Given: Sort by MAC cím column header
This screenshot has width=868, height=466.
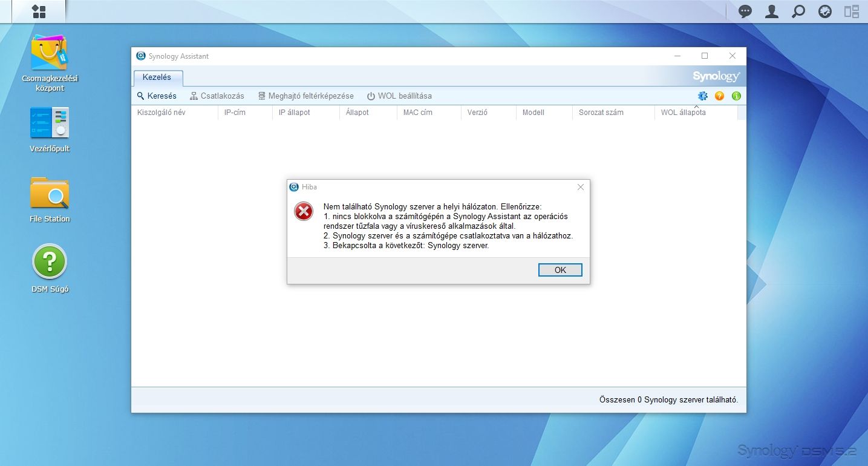Looking at the screenshot, I should point(429,113).
